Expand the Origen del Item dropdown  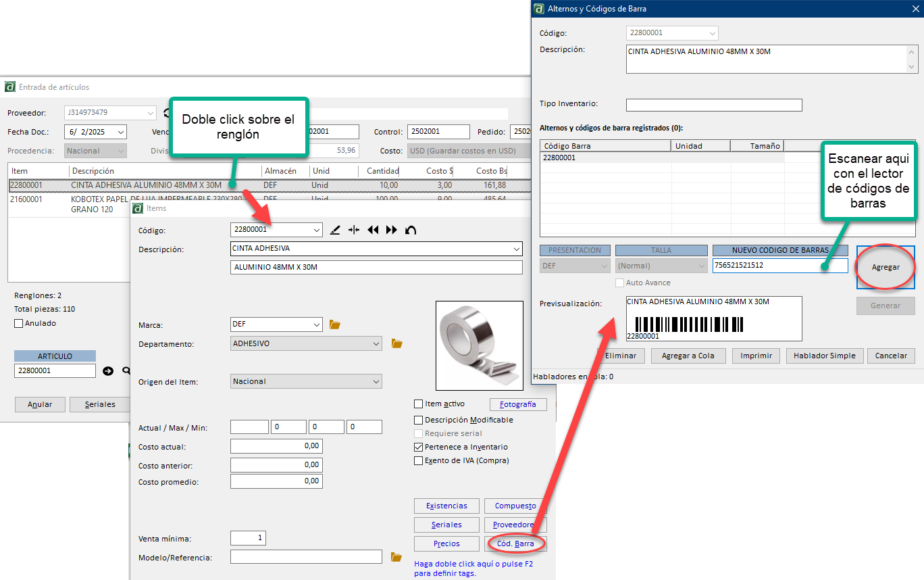pyautogui.click(x=376, y=382)
